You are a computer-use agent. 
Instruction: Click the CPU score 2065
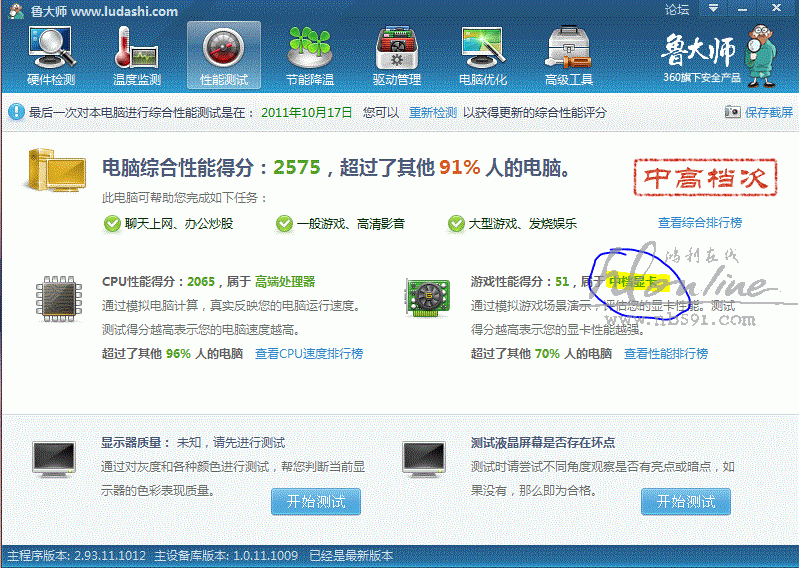coord(201,282)
